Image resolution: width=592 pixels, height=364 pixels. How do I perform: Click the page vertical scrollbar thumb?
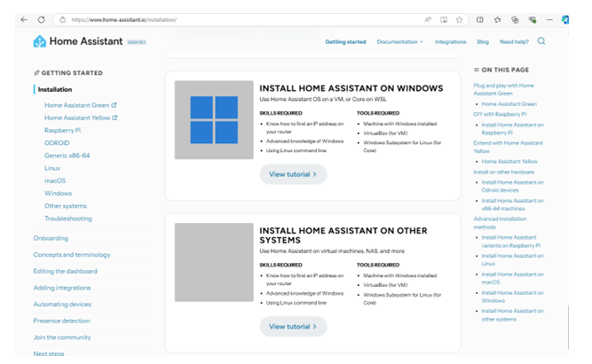pos(568,327)
